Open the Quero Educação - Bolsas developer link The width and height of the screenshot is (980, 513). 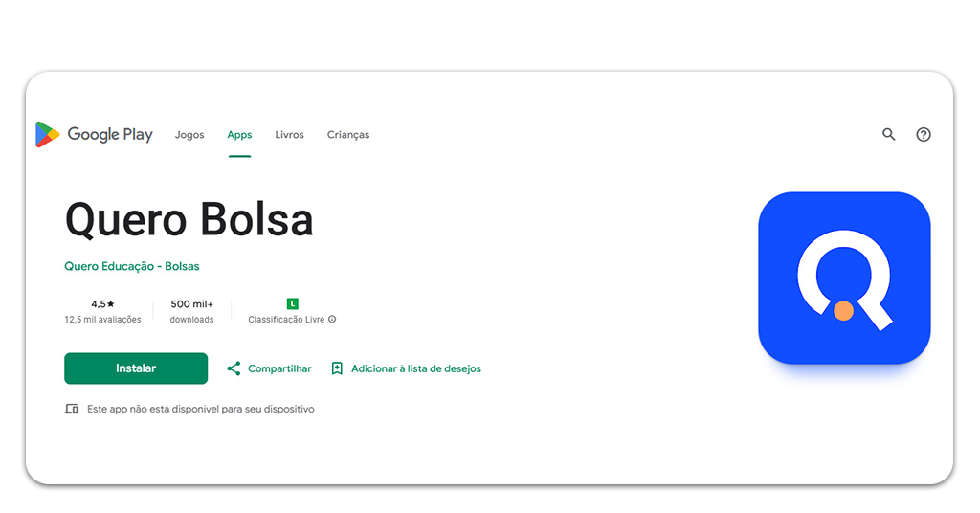click(x=132, y=266)
